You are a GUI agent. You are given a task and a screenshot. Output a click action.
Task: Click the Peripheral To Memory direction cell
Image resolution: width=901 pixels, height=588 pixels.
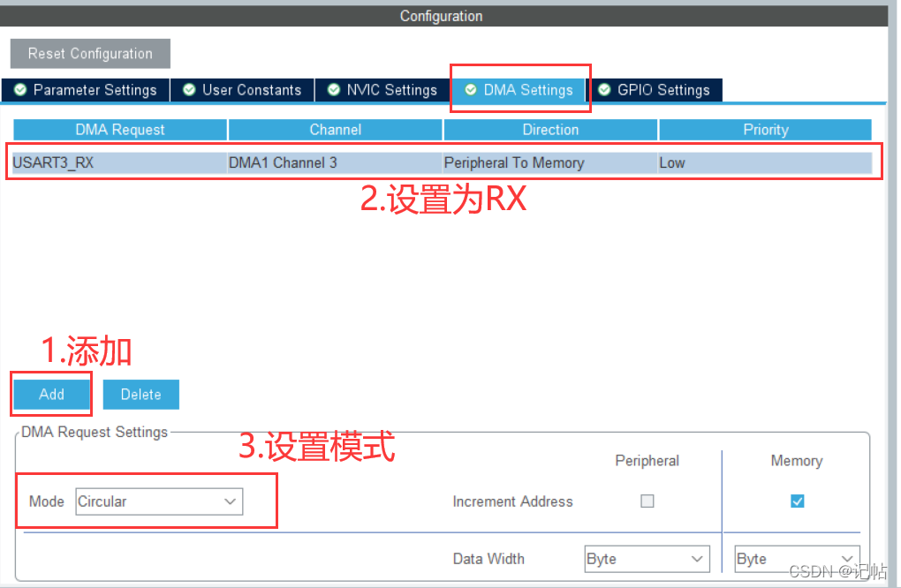coord(550,163)
